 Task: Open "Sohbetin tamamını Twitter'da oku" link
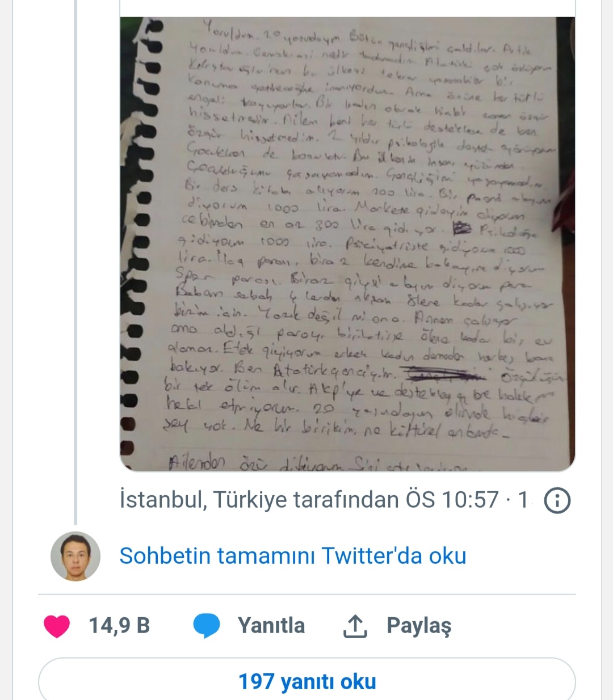293,556
